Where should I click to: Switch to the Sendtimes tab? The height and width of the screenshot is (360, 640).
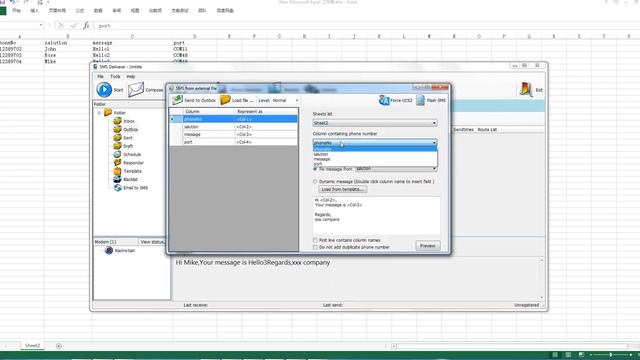click(x=463, y=129)
